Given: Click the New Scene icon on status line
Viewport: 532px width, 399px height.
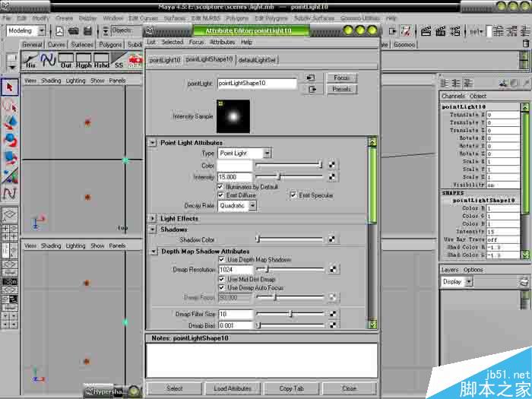Looking at the screenshot, I should (x=59, y=31).
